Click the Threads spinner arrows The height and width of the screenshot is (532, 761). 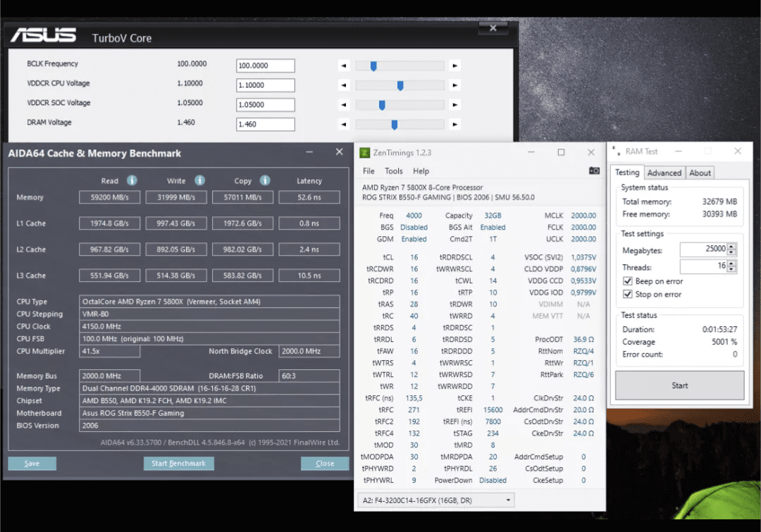click(732, 266)
